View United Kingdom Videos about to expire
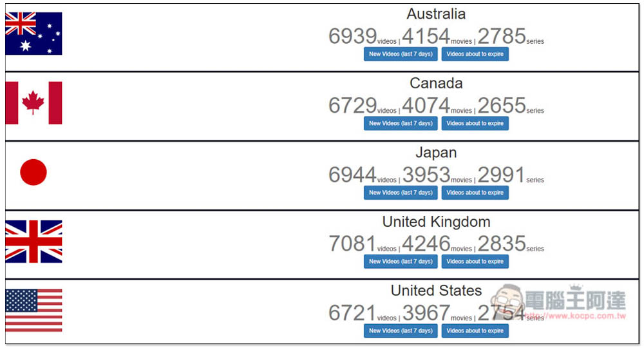This screenshot has width=644, height=348. pos(475,262)
